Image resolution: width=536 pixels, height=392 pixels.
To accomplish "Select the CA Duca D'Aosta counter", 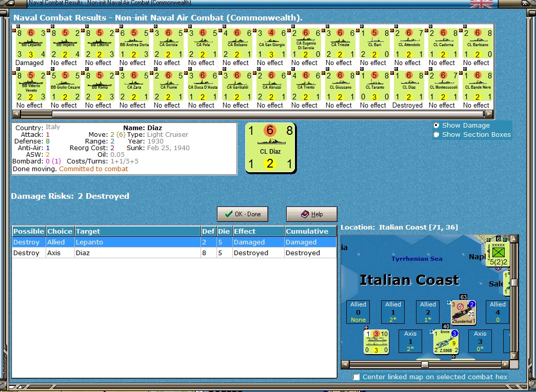I will pos(203,86).
